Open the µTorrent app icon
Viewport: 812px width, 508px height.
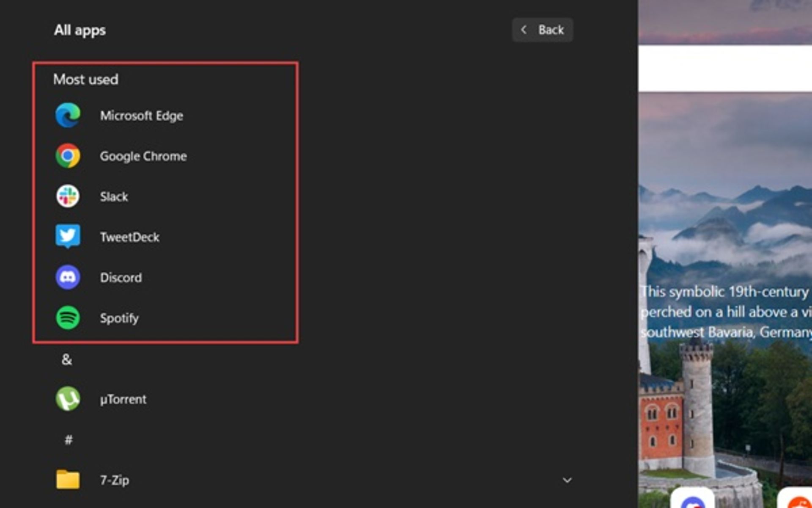[68, 399]
